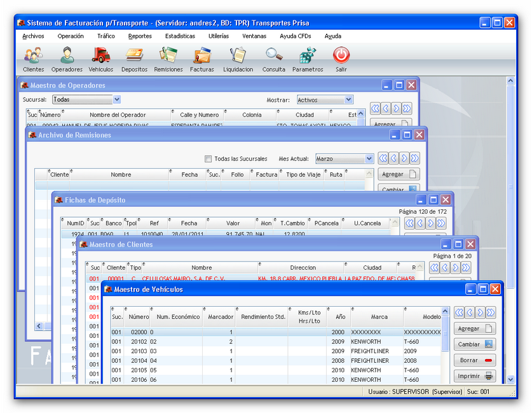Go to first page in Maestro de Clientes
The image size is (532, 413).
coord(434,268)
